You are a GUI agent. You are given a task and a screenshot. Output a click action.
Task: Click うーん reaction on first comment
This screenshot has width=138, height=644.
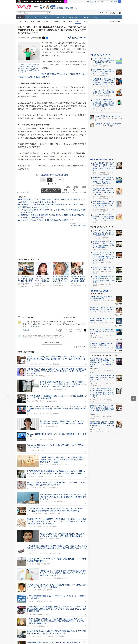(x=79, y=330)
